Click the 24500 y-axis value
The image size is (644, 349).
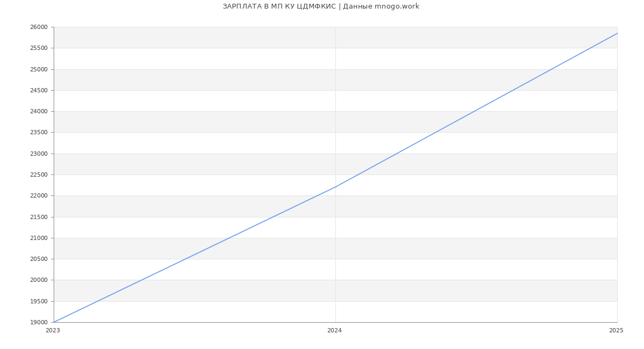[x=39, y=91]
